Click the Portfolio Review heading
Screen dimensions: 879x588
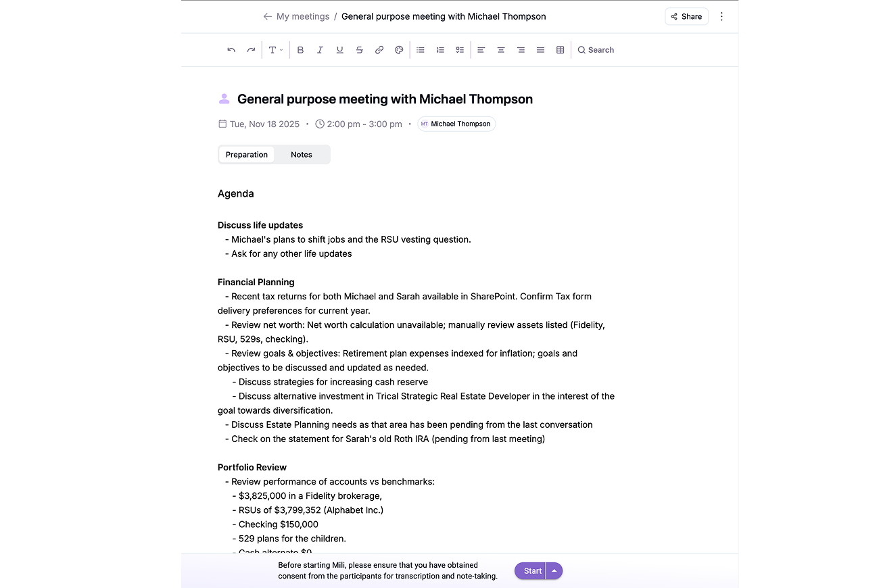point(252,467)
